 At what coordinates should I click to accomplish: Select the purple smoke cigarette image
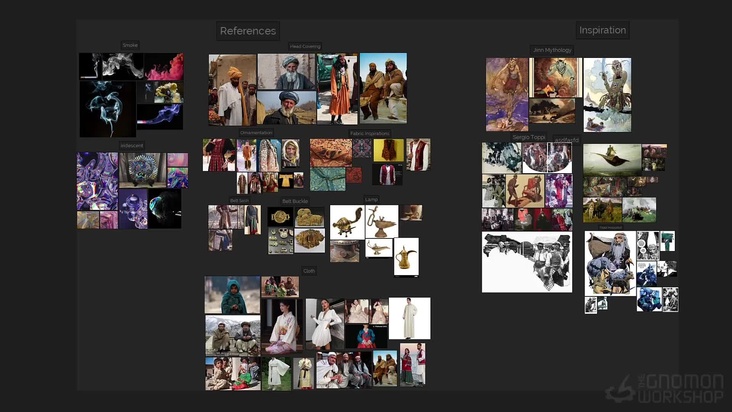click(x=160, y=116)
